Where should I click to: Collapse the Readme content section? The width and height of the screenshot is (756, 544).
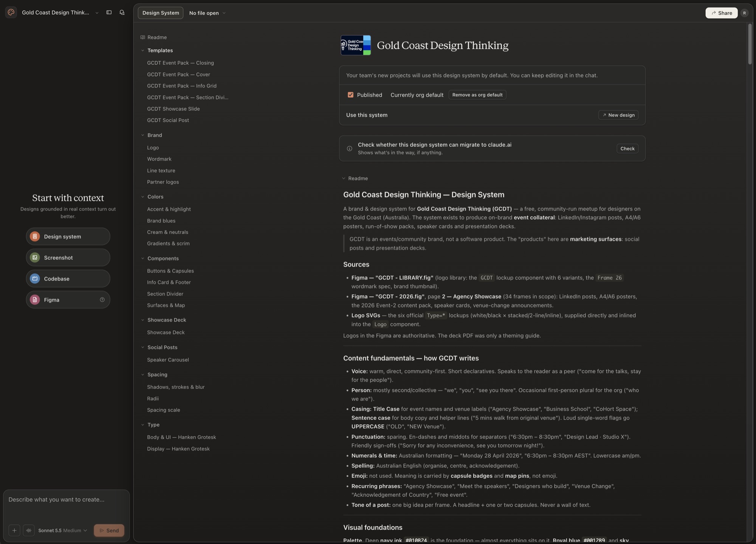click(344, 178)
